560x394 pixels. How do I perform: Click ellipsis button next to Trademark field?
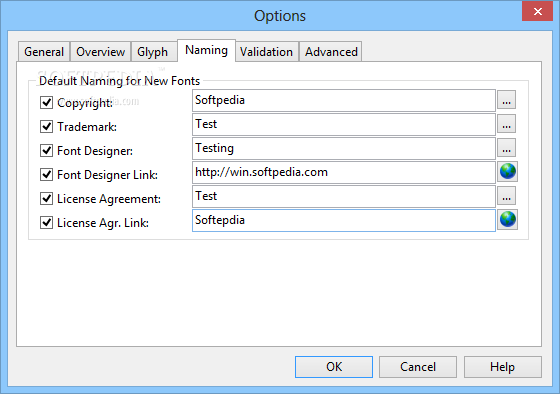pyautogui.click(x=506, y=124)
